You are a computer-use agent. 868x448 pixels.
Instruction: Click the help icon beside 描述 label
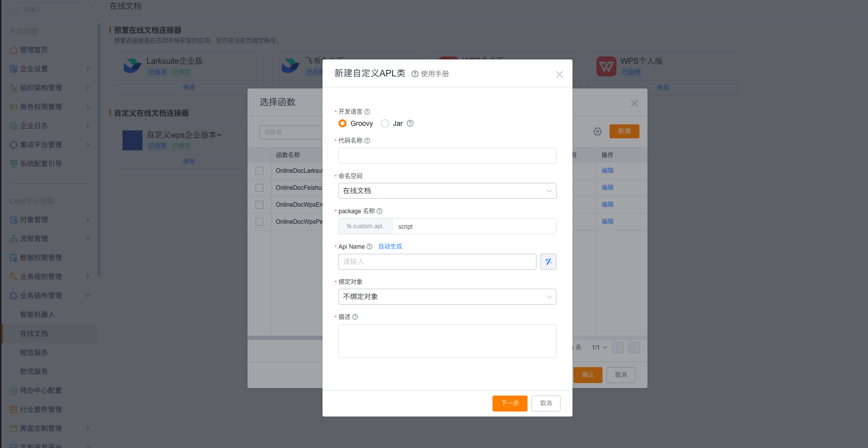[355, 317]
